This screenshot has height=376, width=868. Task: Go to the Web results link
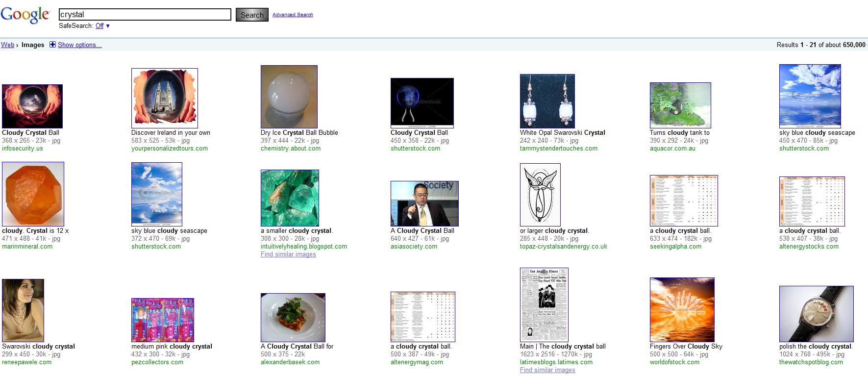coord(7,45)
